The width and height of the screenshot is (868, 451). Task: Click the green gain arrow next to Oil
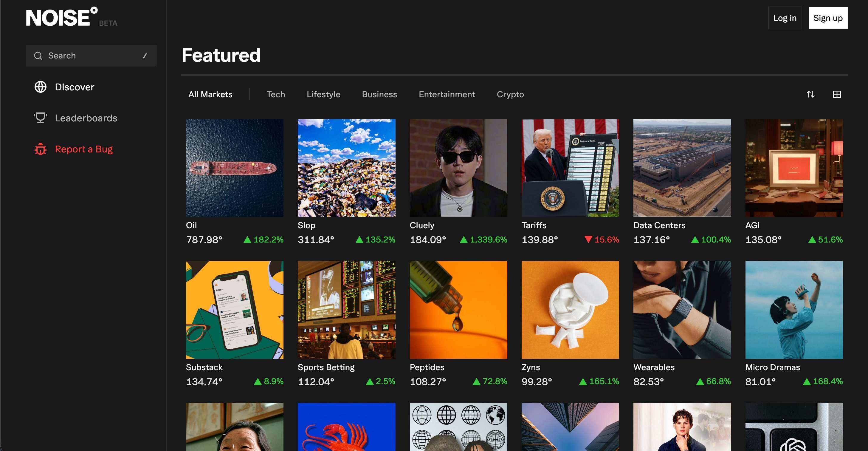click(248, 240)
